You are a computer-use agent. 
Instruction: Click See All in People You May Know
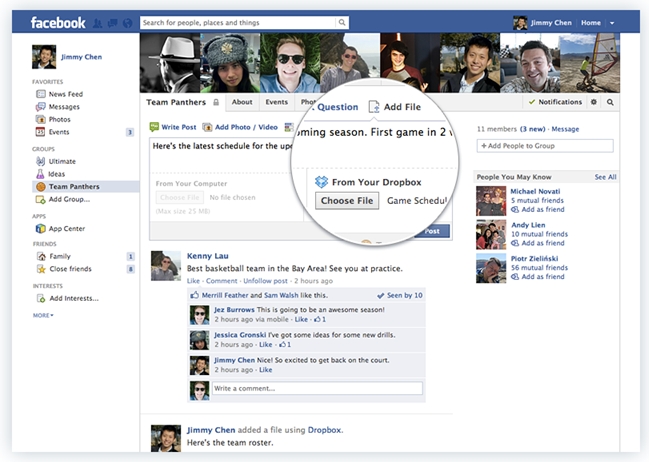click(605, 177)
